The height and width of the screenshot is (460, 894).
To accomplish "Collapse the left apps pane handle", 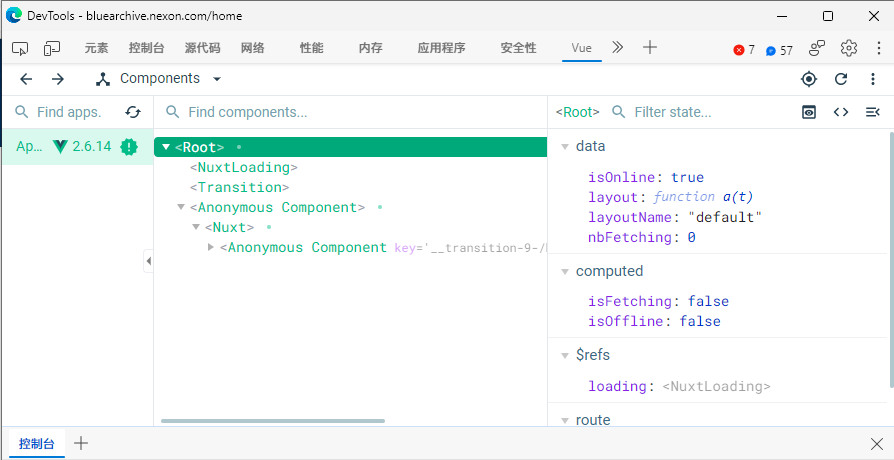I will [x=148, y=261].
